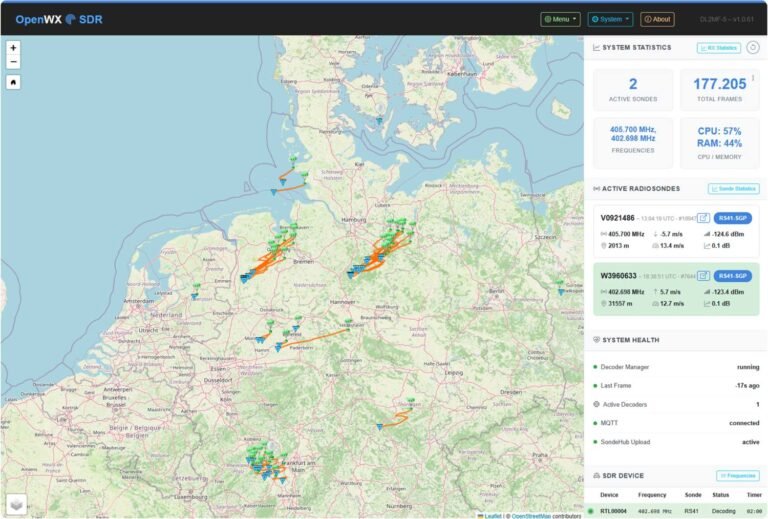Select sonde card V0921486

click(x=676, y=231)
